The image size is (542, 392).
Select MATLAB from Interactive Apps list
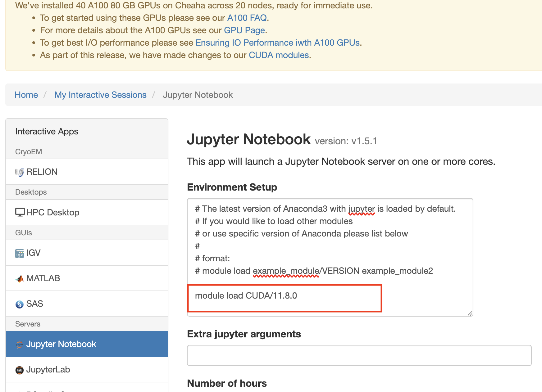pos(43,278)
